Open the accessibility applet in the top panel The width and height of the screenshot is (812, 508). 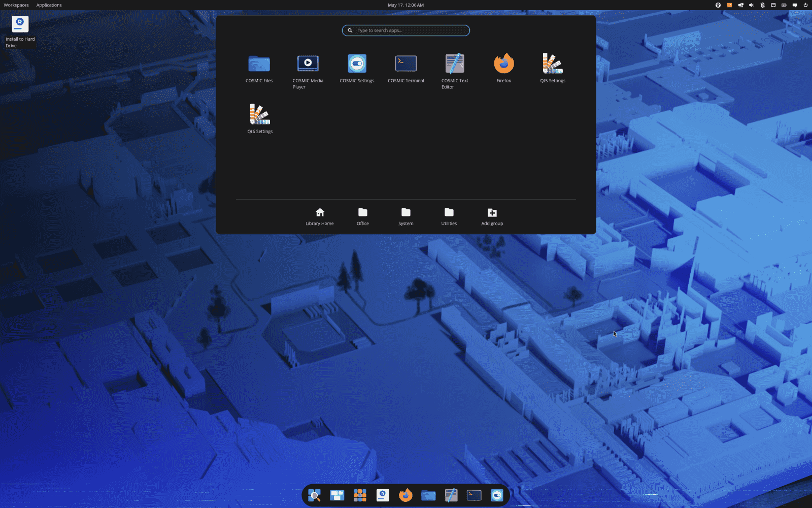[x=718, y=5]
